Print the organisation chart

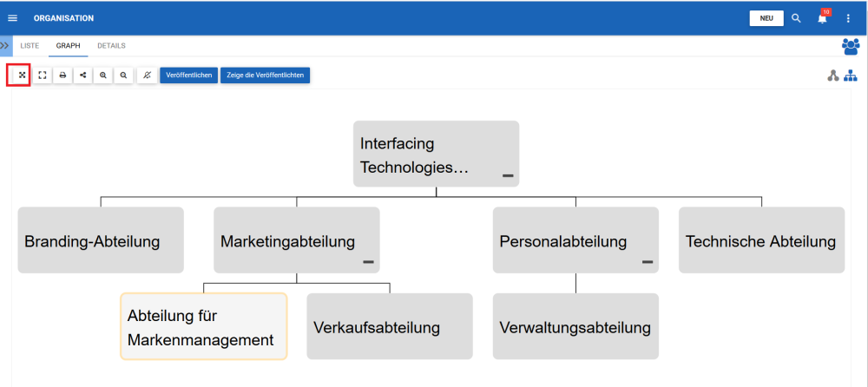point(62,75)
